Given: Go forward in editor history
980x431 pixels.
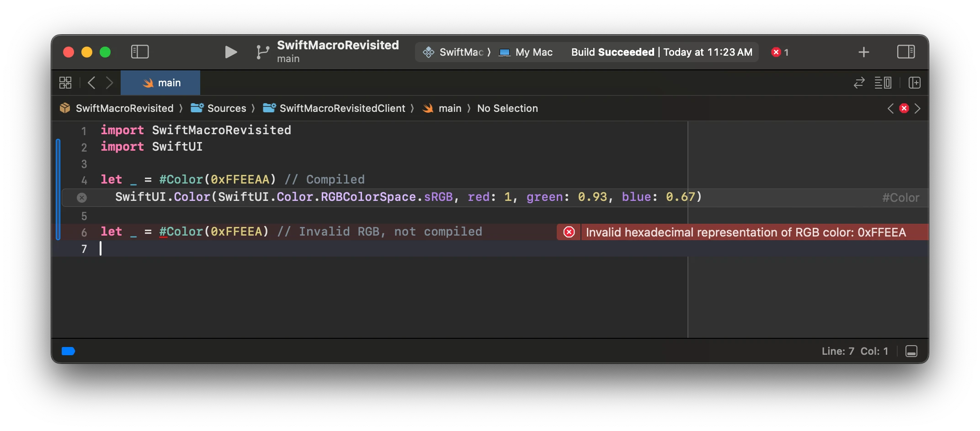Looking at the screenshot, I should point(109,83).
